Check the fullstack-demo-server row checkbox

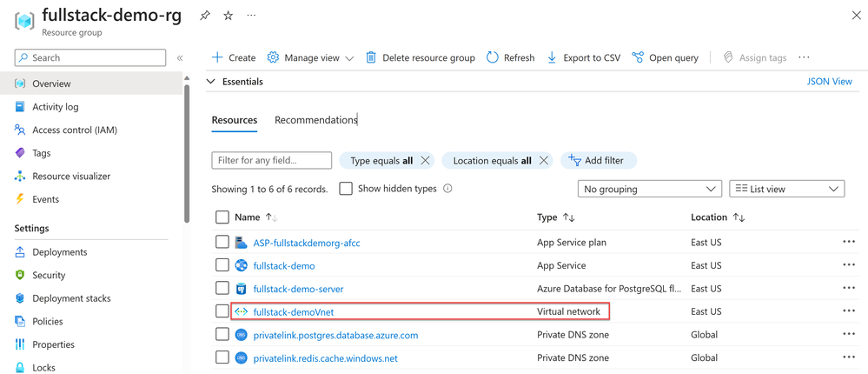click(x=222, y=289)
